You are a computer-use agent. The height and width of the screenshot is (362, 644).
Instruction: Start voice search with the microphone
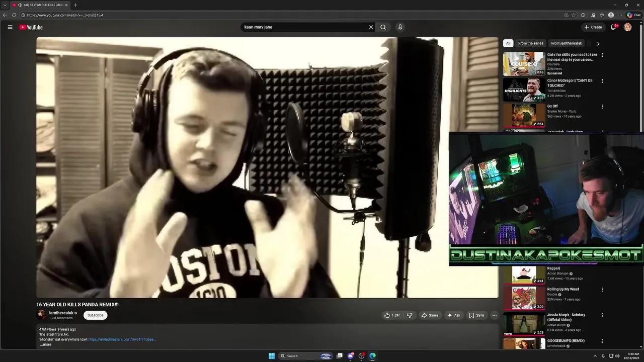[400, 27]
